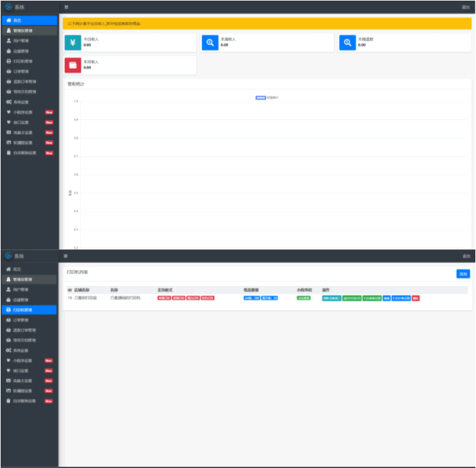476x468 pixels.
Task: Open highlighted 打印机管理 in the sidebar
Action: point(28,310)
